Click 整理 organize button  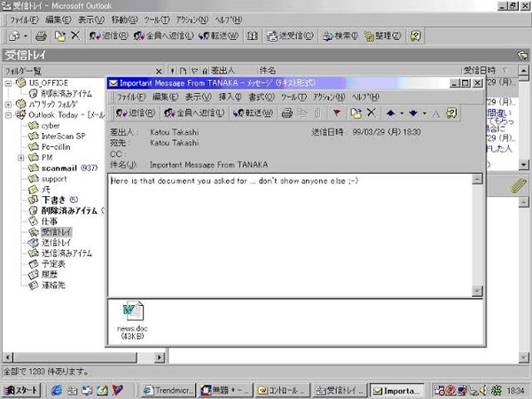pos(382,35)
